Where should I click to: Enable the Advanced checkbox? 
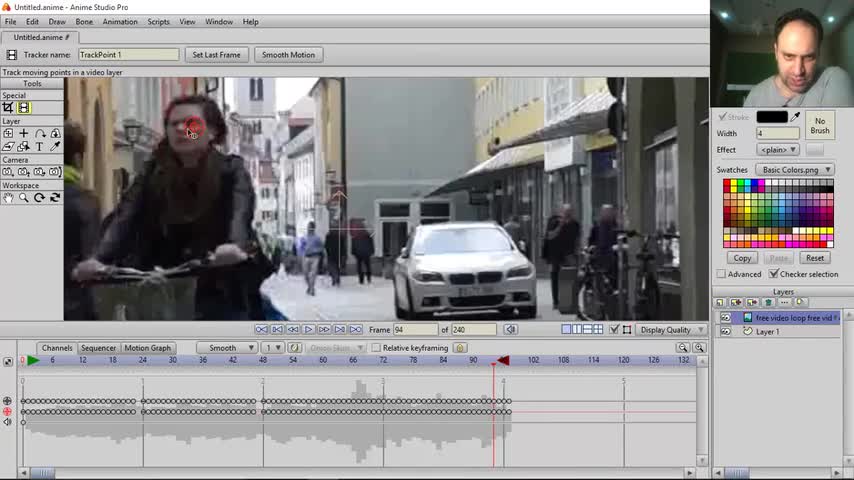(x=721, y=274)
